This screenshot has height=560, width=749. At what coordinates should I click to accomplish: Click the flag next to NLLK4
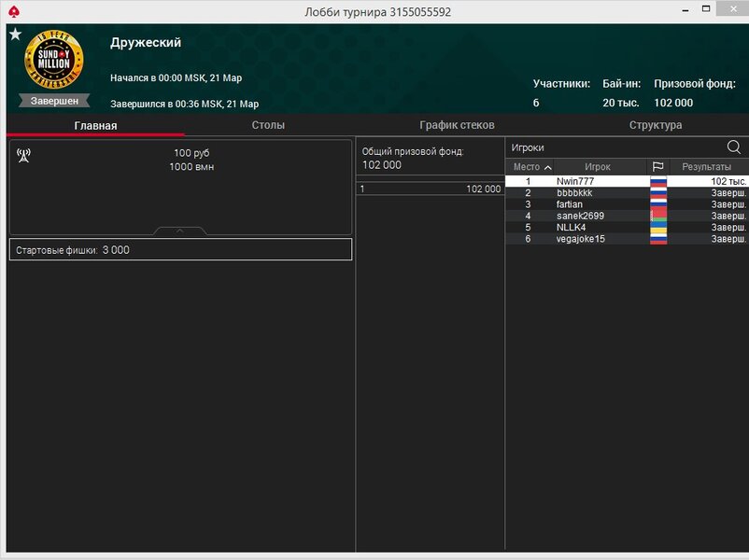point(658,227)
